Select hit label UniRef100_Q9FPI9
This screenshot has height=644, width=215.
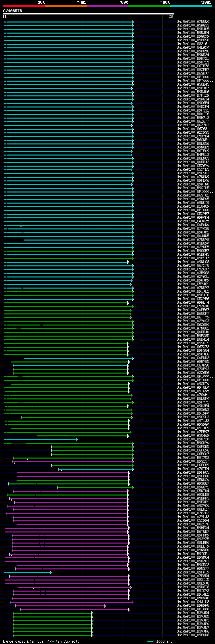pos(193,572)
